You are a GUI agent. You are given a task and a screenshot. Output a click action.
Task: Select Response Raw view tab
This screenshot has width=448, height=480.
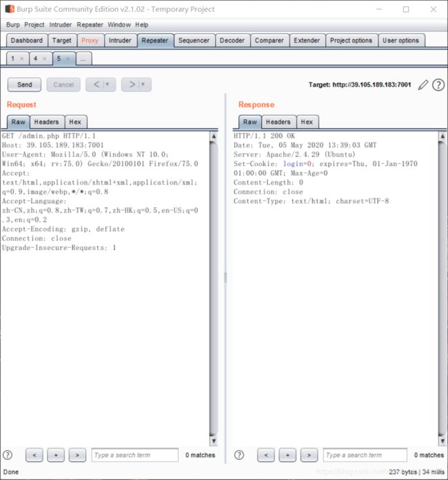pyautogui.click(x=250, y=122)
